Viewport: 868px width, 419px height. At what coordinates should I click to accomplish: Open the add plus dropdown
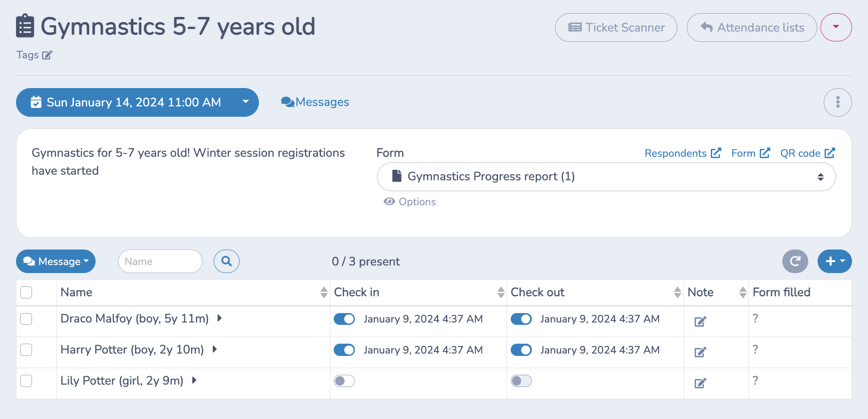tap(835, 261)
